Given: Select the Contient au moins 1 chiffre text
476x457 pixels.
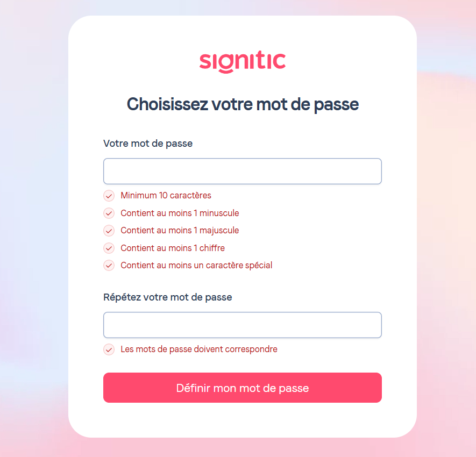Looking at the screenshot, I should (x=173, y=248).
